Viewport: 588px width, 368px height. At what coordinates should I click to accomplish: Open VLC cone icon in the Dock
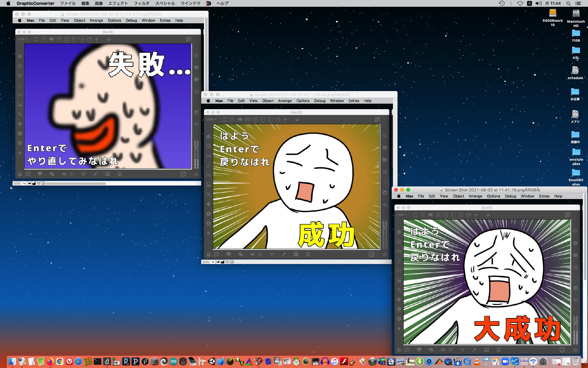pos(477,362)
